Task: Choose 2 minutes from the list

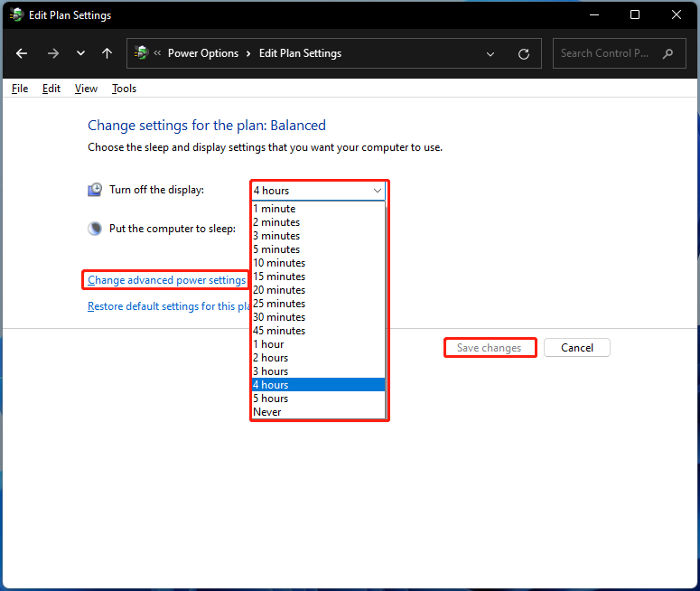Action: click(x=319, y=222)
